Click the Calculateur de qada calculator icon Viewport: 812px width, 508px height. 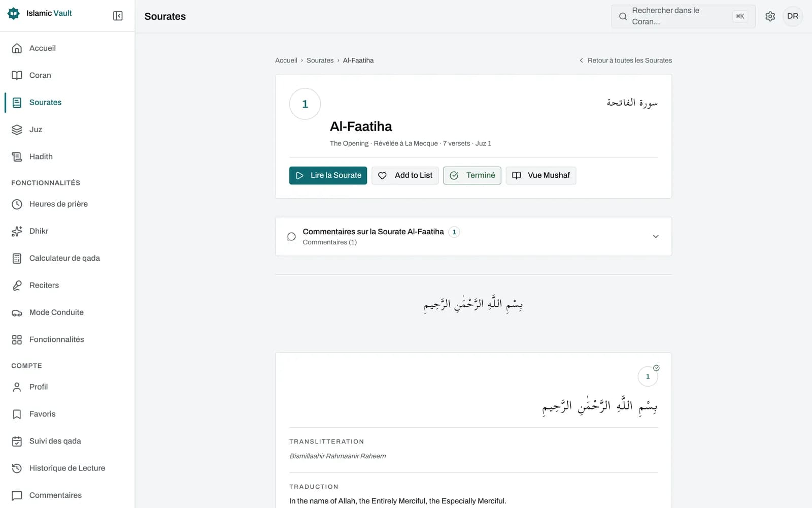pyautogui.click(x=17, y=258)
